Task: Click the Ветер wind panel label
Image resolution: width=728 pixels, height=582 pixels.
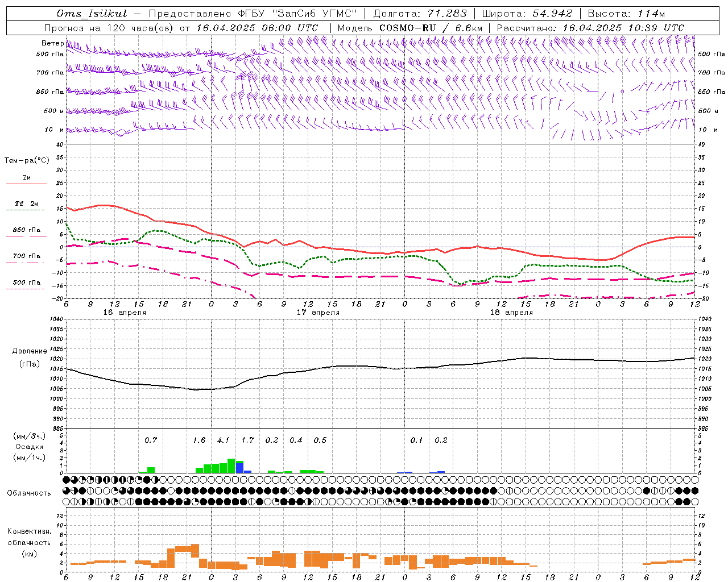Action: [53, 43]
